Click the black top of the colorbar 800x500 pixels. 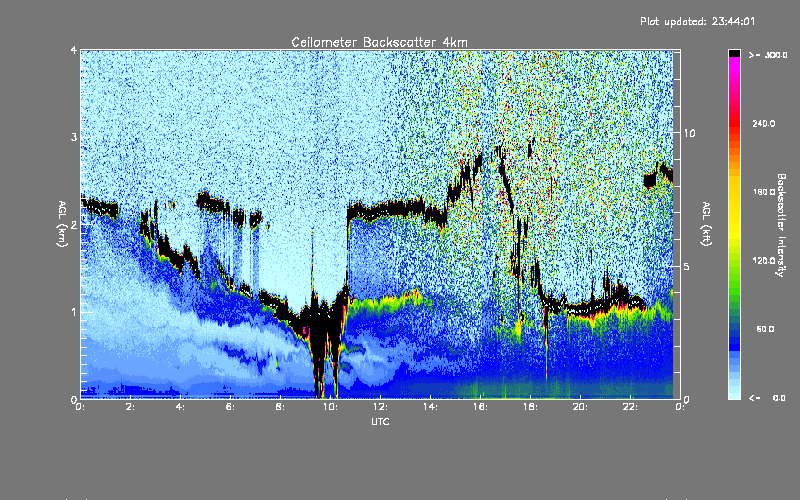[x=734, y=53]
